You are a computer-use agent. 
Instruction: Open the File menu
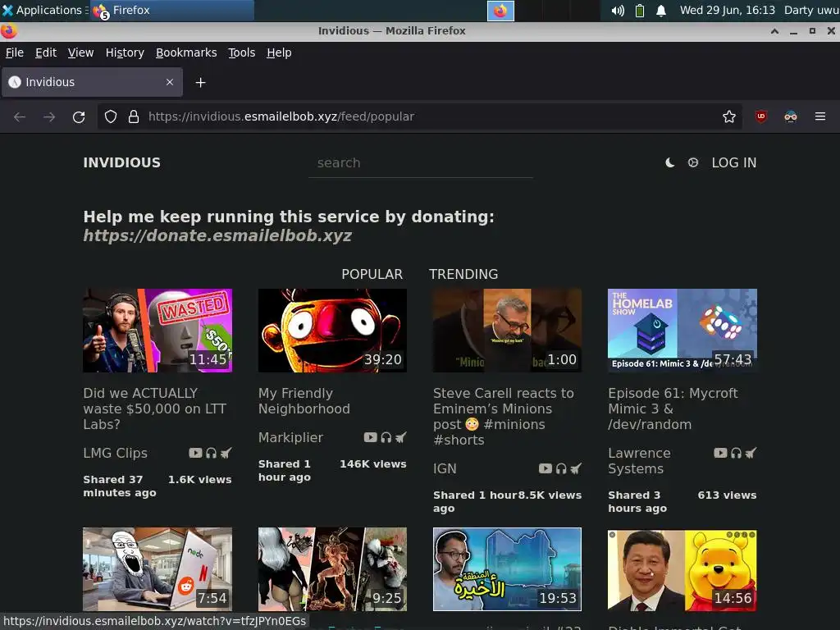15,52
